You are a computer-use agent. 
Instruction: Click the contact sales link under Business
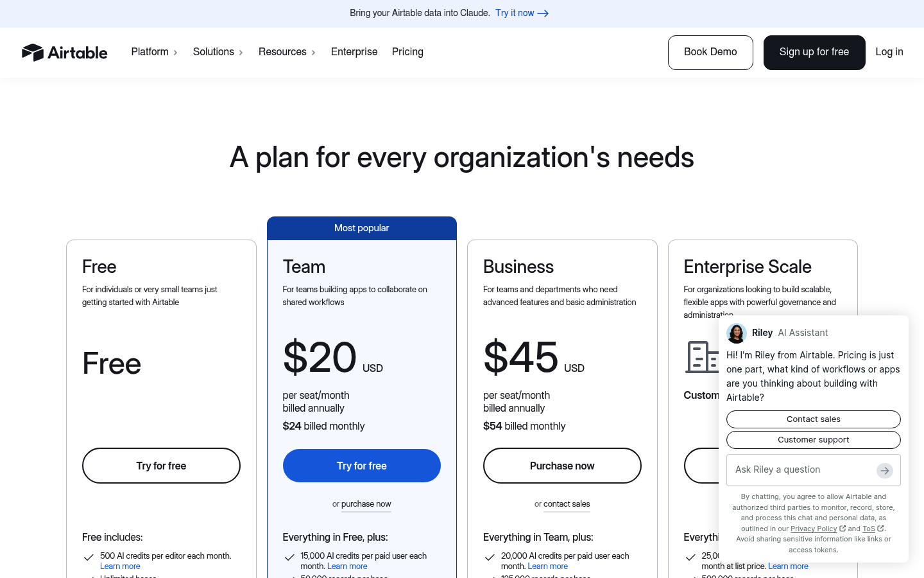pyautogui.click(x=567, y=504)
